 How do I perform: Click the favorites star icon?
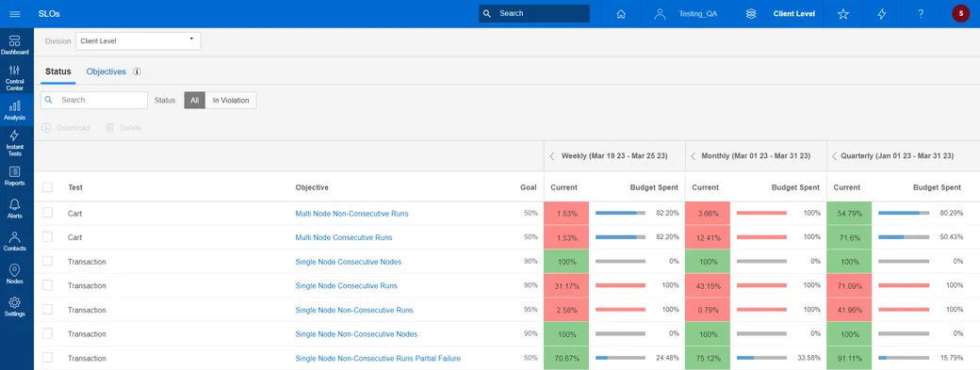click(842, 14)
